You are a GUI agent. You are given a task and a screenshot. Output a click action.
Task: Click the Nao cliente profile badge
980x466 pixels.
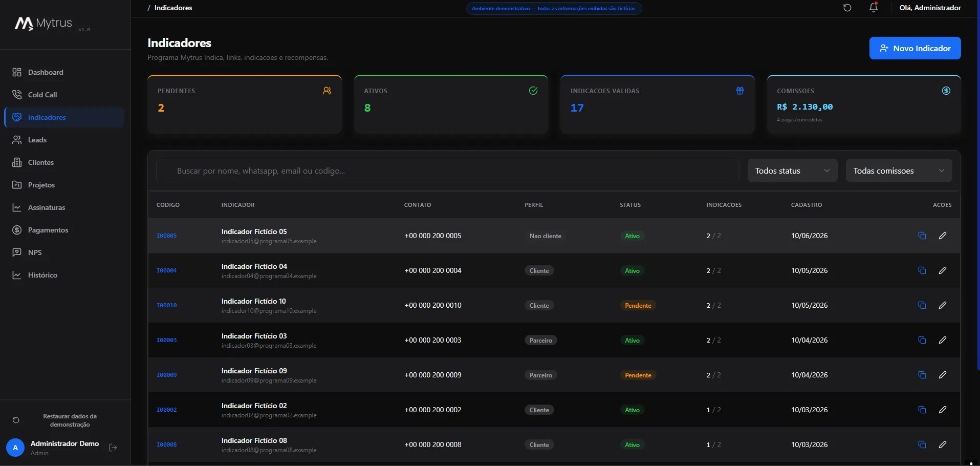[545, 236]
